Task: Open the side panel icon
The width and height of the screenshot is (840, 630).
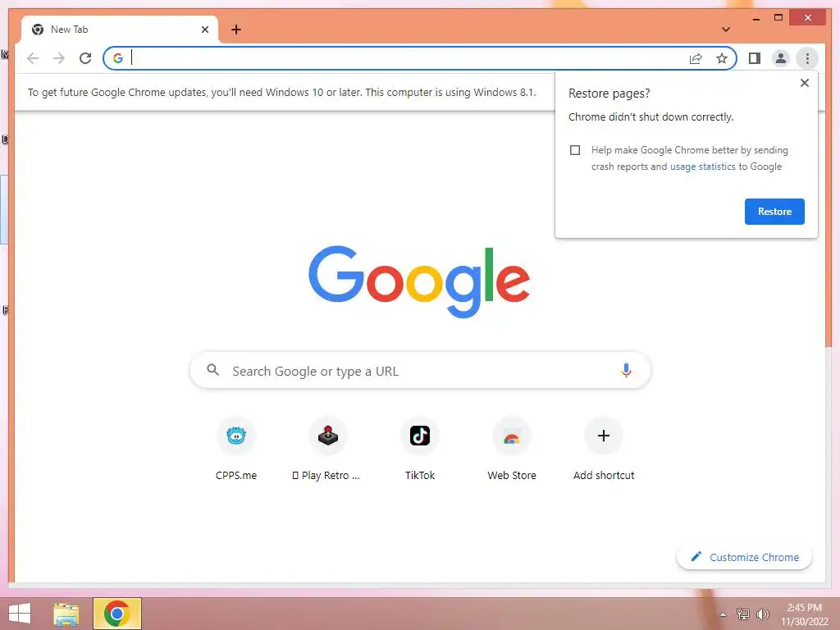Action: click(x=755, y=58)
